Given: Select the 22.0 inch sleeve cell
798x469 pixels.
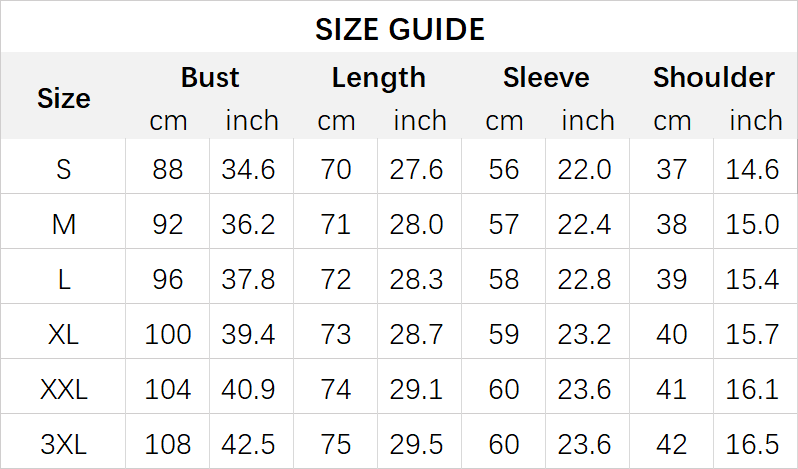Looking at the screenshot, I should click(585, 169).
